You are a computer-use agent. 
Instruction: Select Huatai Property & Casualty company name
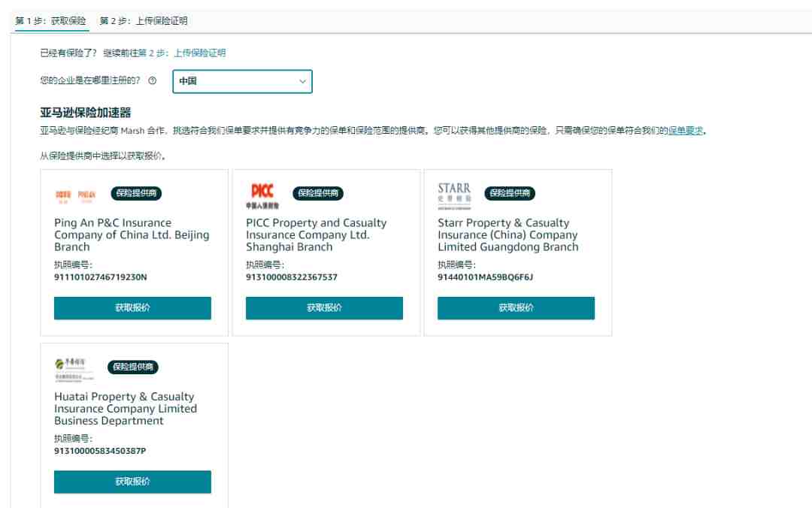click(126, 409)
